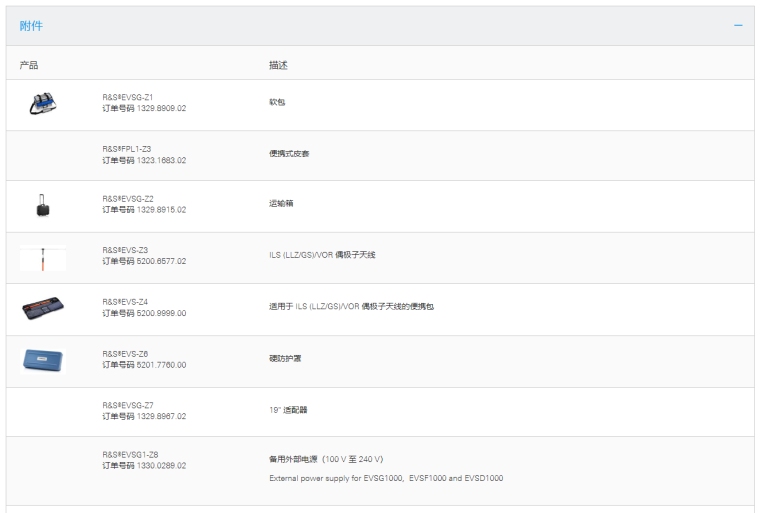Click the R&S®EVS-Z4 product name
The image size is (760, 513).
coord(125,301)
